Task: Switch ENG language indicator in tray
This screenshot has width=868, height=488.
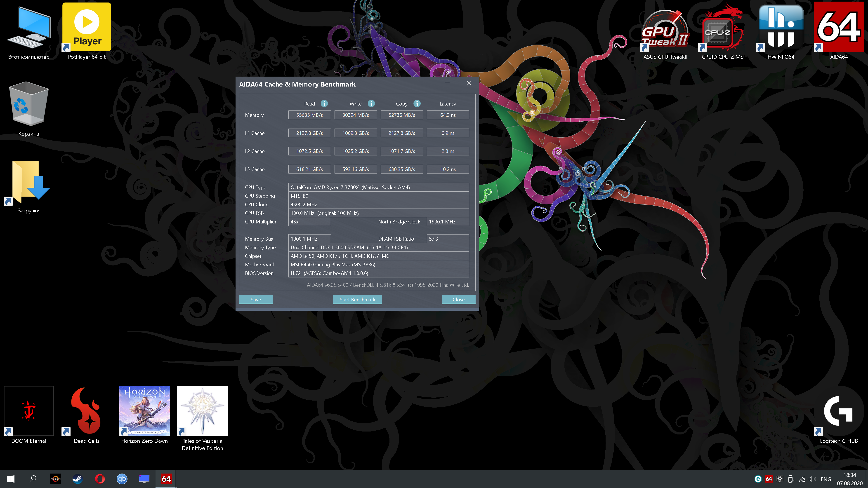Action: [x=826, y=479]
